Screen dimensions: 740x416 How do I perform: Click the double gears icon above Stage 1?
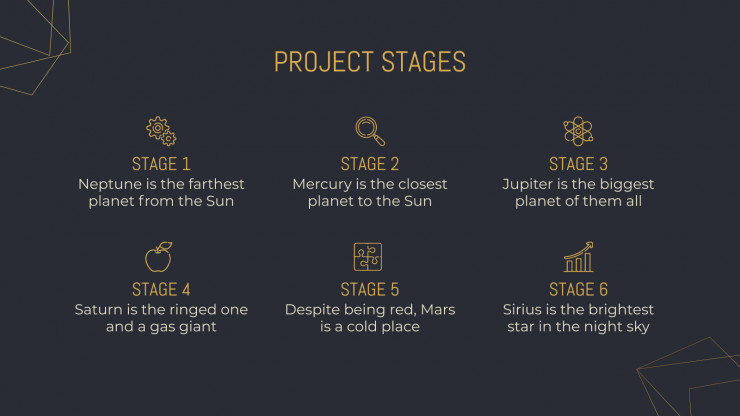pos(161,131)
